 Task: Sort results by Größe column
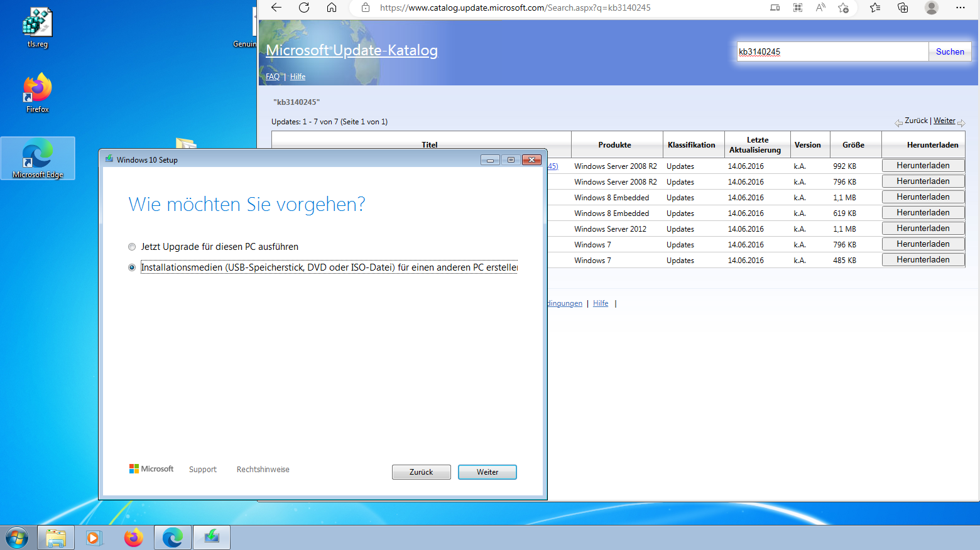(854, 145)
